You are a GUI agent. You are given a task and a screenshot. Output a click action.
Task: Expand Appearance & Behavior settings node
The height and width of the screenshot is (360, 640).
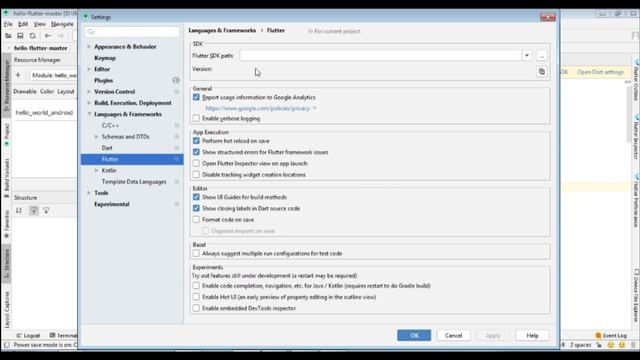[x=89, y=47]
